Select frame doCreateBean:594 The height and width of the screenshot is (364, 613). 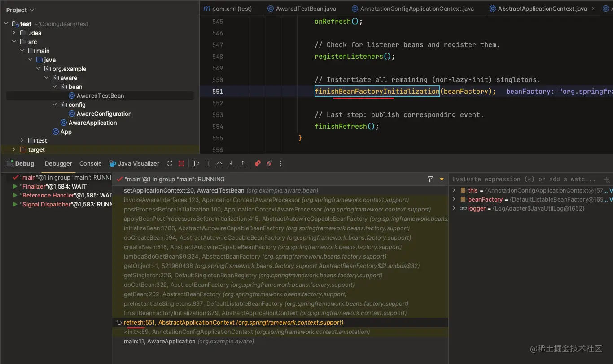[280, 238]
